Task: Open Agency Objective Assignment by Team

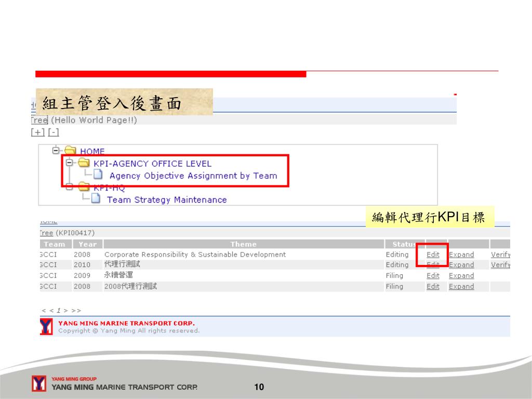Action: (193, 176)
